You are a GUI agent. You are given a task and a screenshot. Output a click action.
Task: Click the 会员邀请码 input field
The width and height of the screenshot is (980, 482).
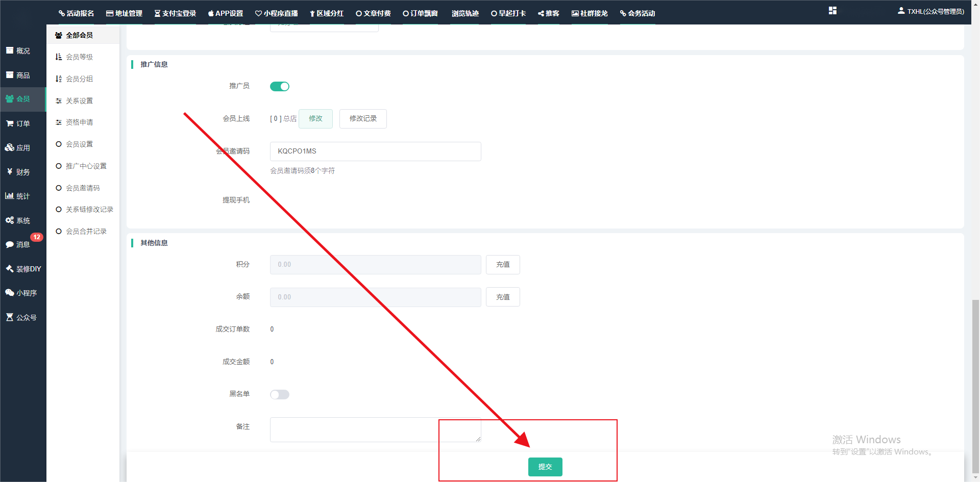pos(375,151)
